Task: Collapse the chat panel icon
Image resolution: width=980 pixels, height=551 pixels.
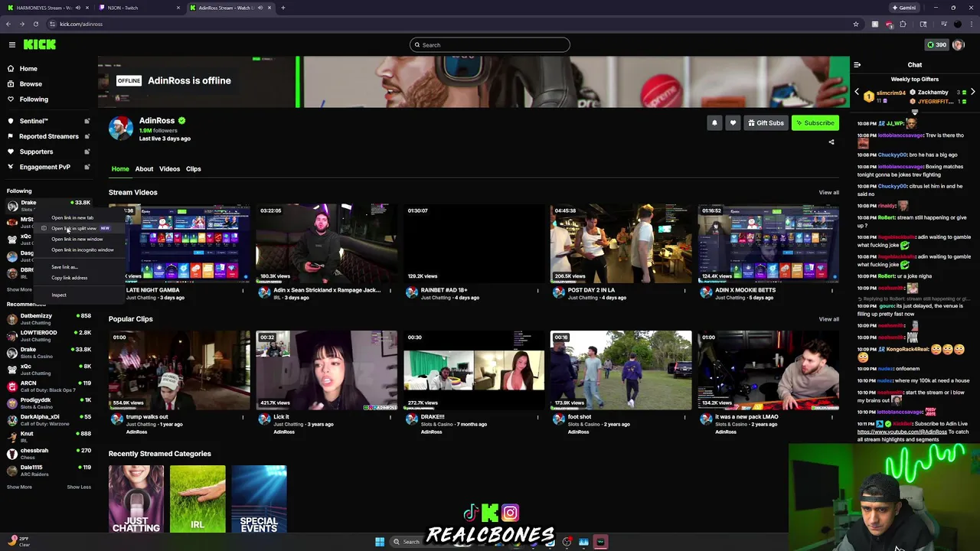Action: click(x=857, y=65)
